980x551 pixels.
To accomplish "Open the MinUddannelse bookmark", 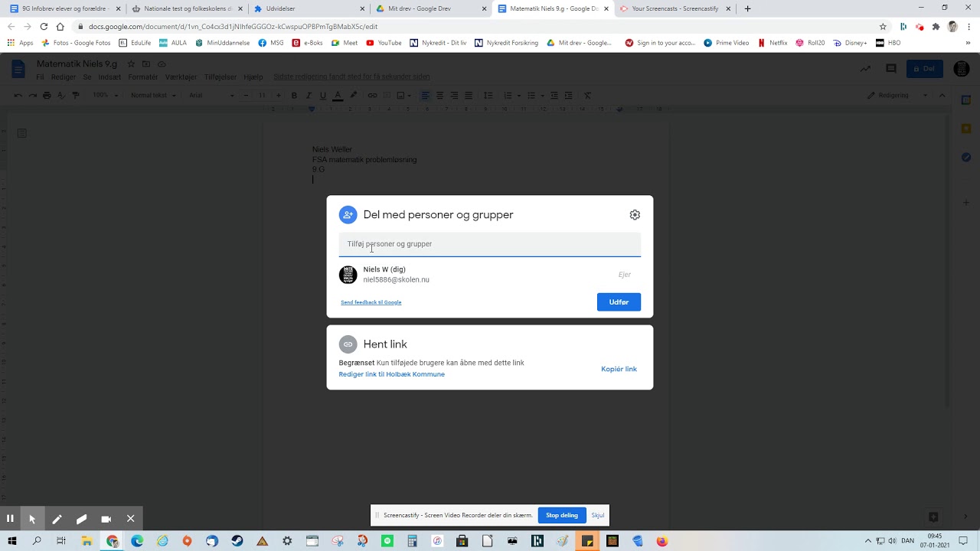I will click(223, 43).
